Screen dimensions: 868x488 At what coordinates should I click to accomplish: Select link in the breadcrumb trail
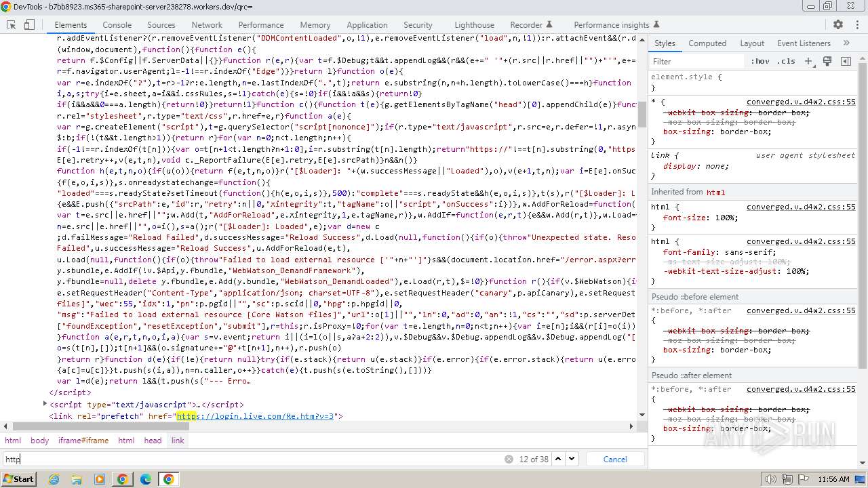coord(178,440)
